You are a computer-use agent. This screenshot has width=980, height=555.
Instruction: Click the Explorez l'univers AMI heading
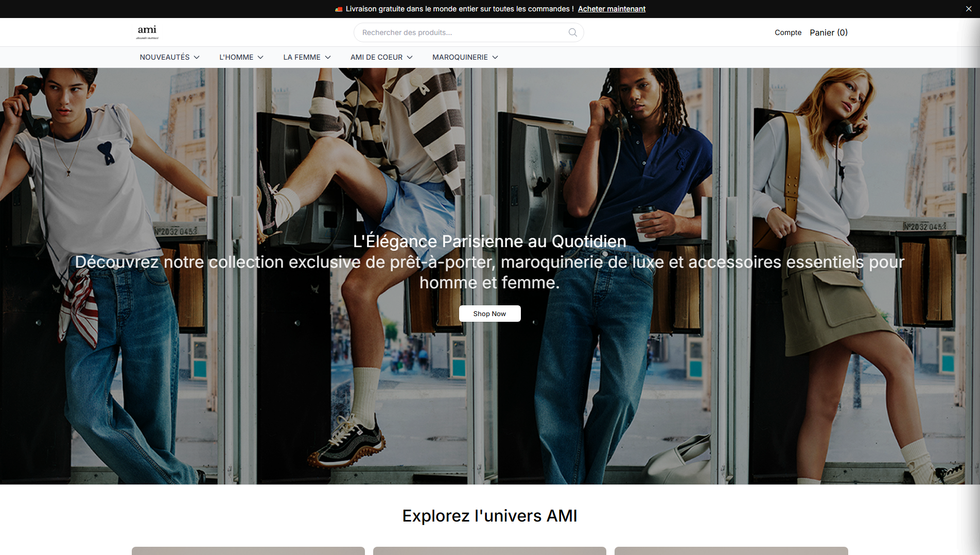point(489,516)
